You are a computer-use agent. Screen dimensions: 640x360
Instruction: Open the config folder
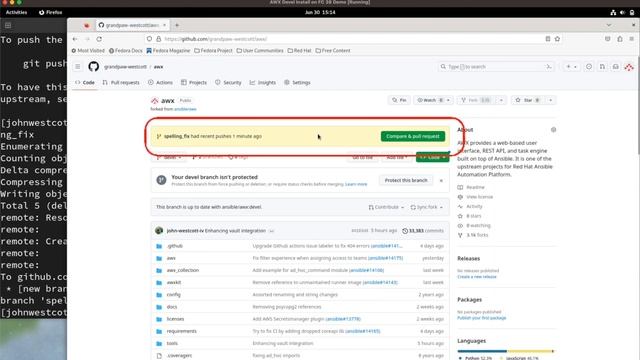click(x=173, y=295)
